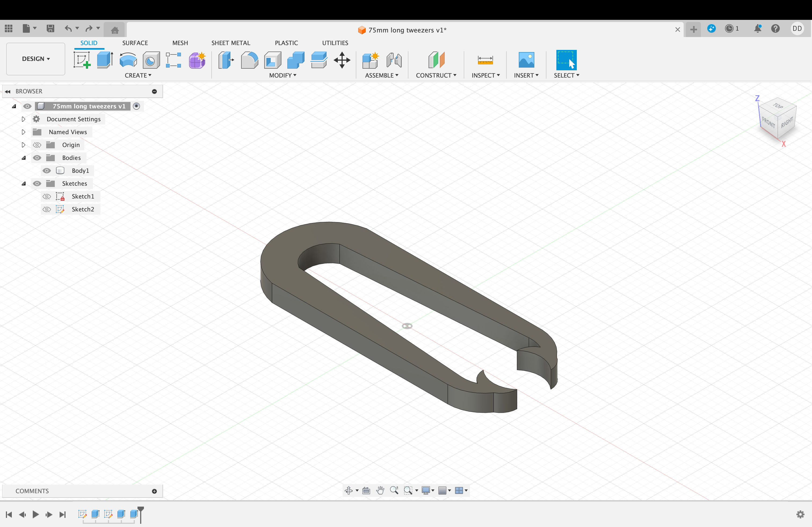Image resolution: width=812 pixels, height=527 pixels.
Task: Expand the Document Settings node
Action: pos(23,119)
